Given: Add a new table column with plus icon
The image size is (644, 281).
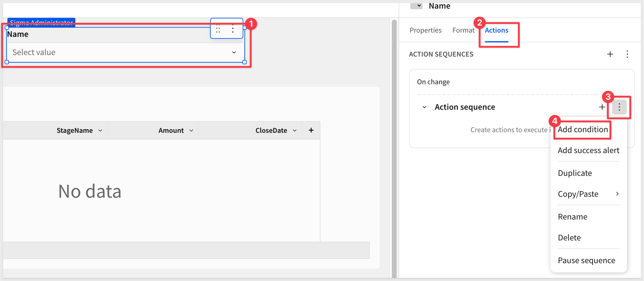Looking at the screenshot, I should point(311,130).
